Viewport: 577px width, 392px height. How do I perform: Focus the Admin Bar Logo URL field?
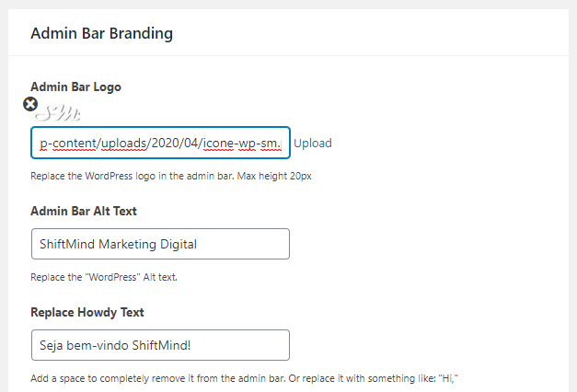pyautogui.click(x=160, y=144)
